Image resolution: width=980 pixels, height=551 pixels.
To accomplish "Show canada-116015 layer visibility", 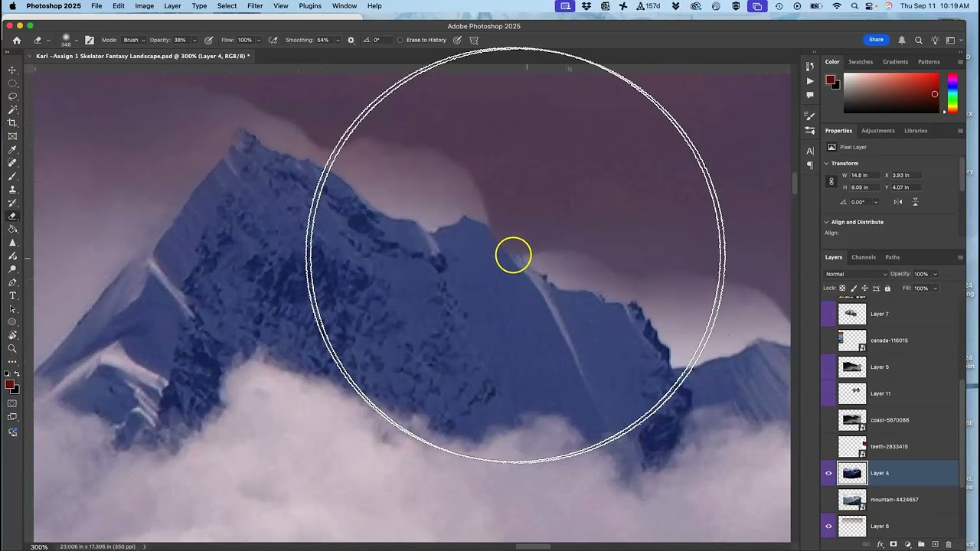I will [828, 341].
